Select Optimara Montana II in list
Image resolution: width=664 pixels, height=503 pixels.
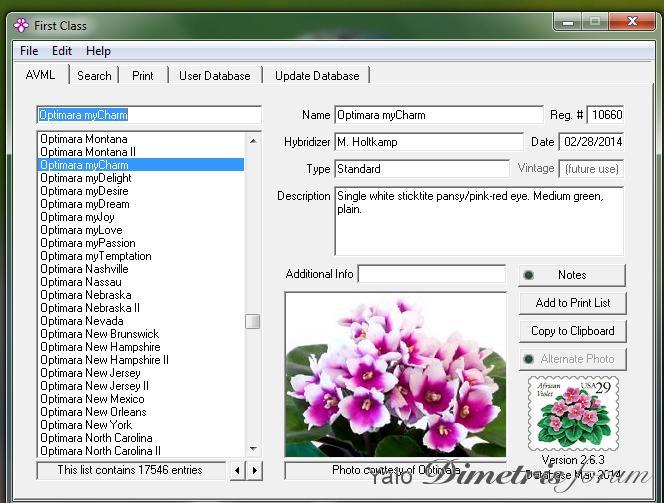click(x=141, y=152)
